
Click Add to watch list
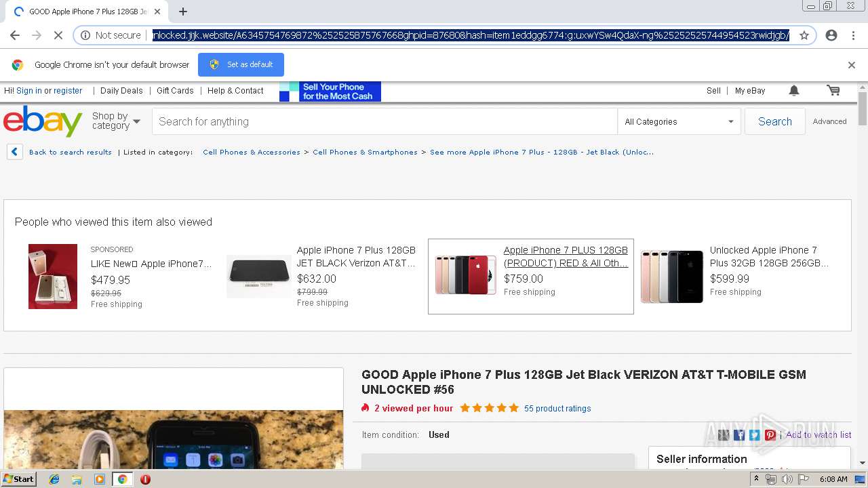(x=818, y=435)
